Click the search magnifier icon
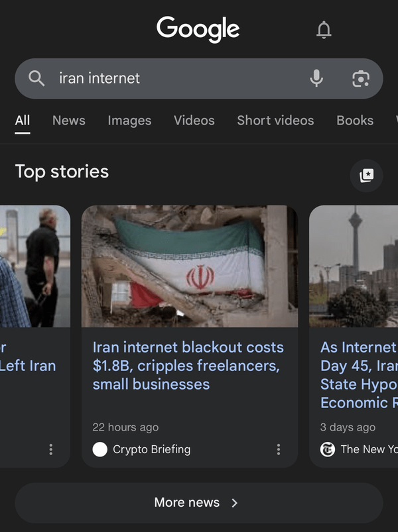Screen dimensions: 398x532 36,78
